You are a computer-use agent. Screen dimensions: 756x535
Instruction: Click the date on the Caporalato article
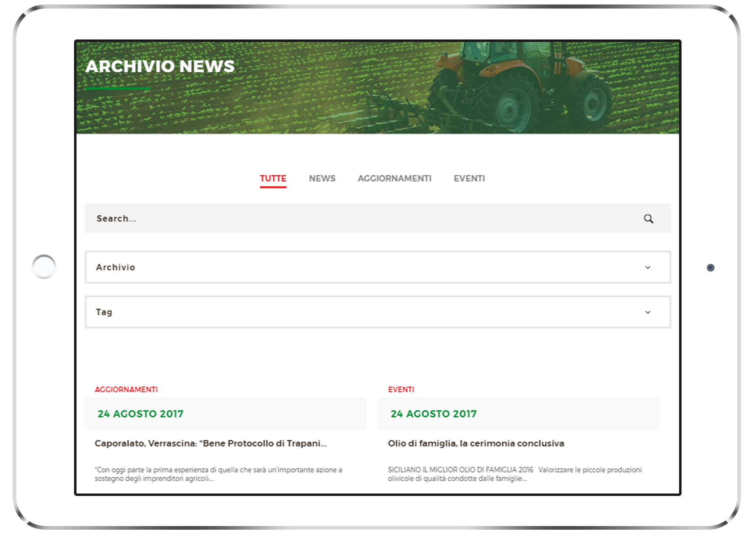coord(140,414)
